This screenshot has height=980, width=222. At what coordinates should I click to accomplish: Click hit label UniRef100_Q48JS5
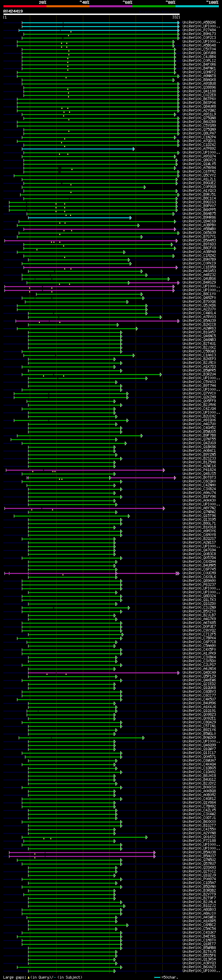coord(199,474)
